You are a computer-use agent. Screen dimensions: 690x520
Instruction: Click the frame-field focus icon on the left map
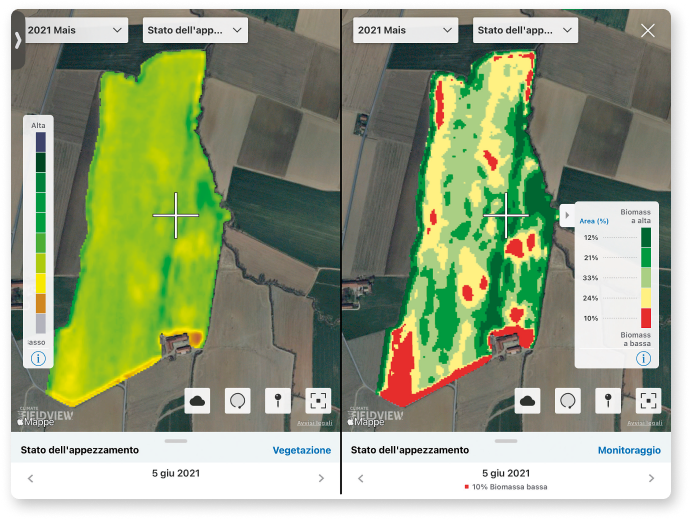pyautogui.click(x=318, y=401)
